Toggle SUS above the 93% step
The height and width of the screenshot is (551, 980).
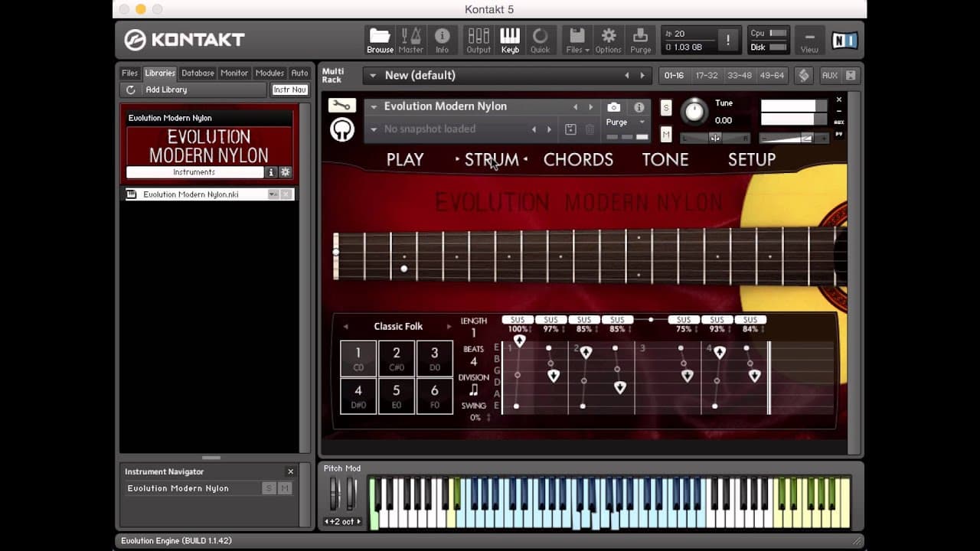click(717, 319)
